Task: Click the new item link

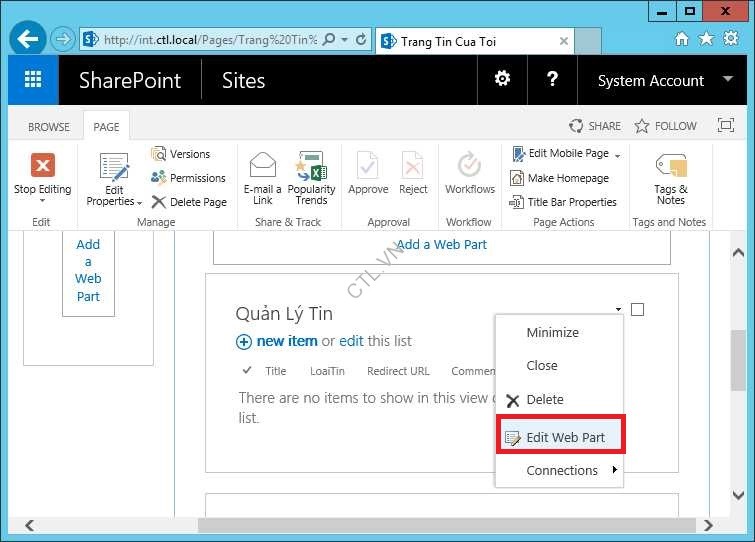Action: [x=286, y=341]
